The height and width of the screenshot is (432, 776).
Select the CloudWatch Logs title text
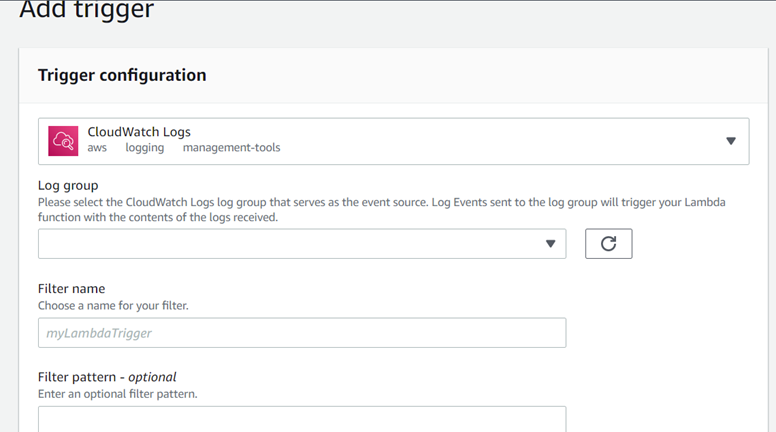pyautogui.click(x=139, y=131)
